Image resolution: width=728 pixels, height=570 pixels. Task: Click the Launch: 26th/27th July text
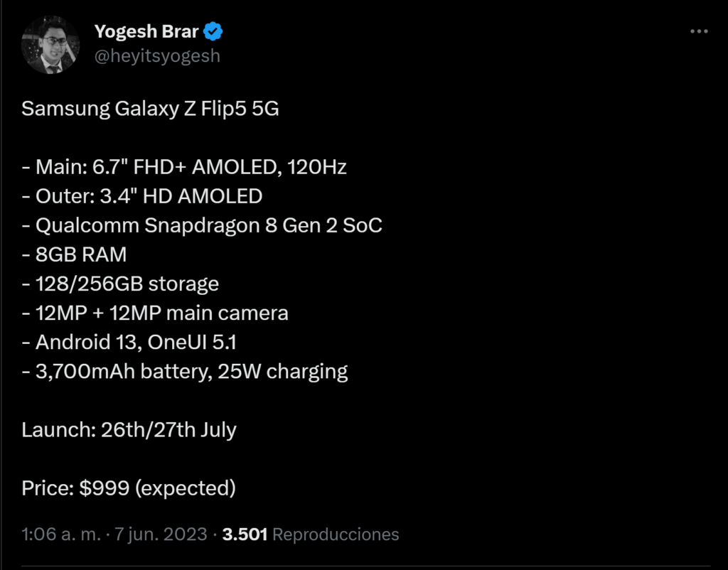point(129,430)
